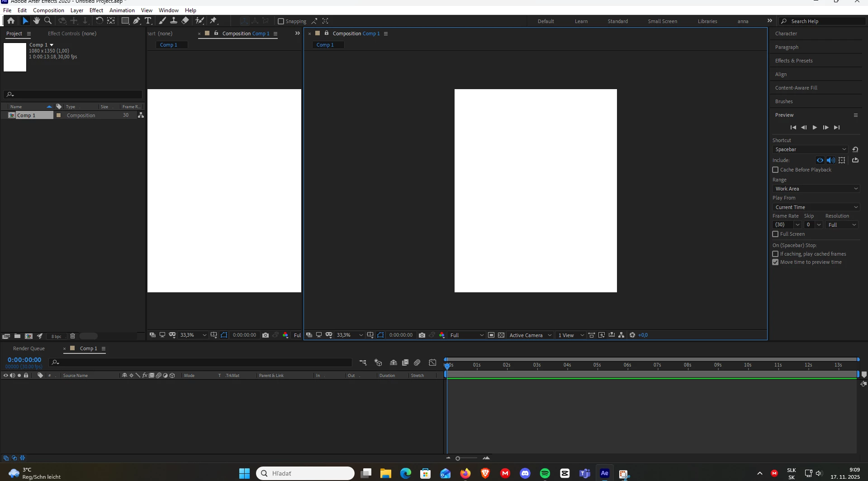868x481 pixels.
Task: Switch to the Standard workspace
Action: tap(617, 21)
